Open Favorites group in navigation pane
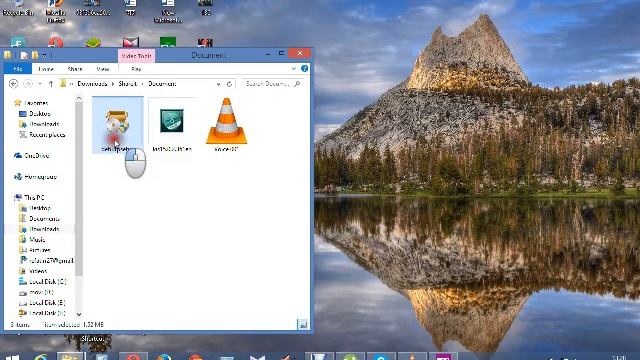 pos(31,103)
